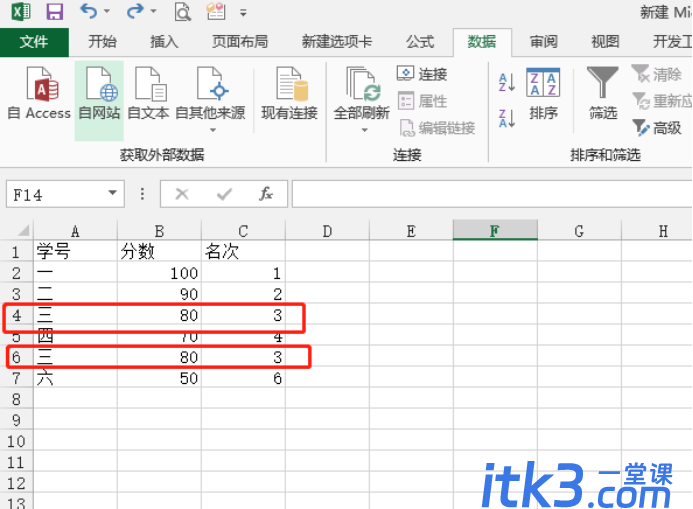Viewport: 693px width, 509px height.
Task: Click the cell with score 100
Action: pos(159,273)
